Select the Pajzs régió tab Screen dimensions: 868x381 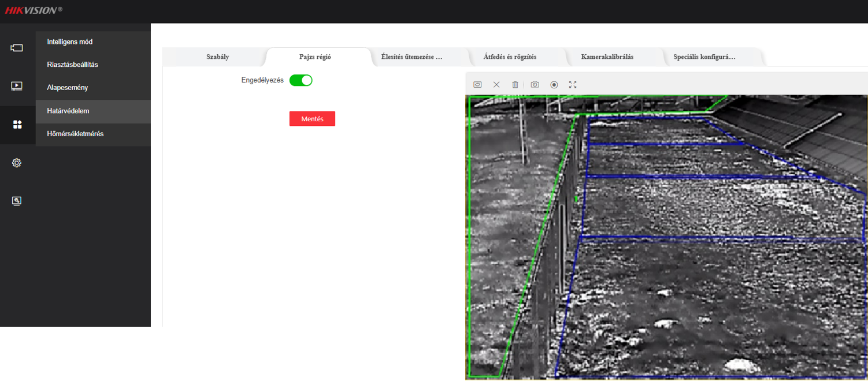click(315, 57)
